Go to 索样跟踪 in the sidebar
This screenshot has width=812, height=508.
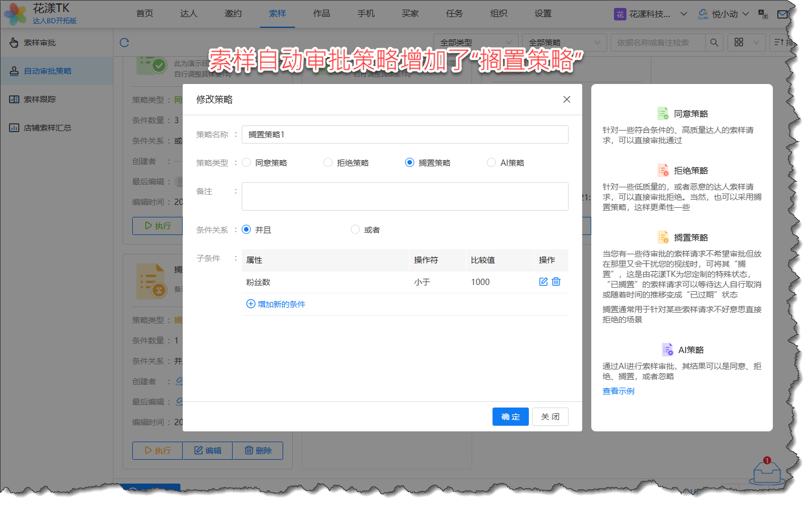click(x=40, y=99)
